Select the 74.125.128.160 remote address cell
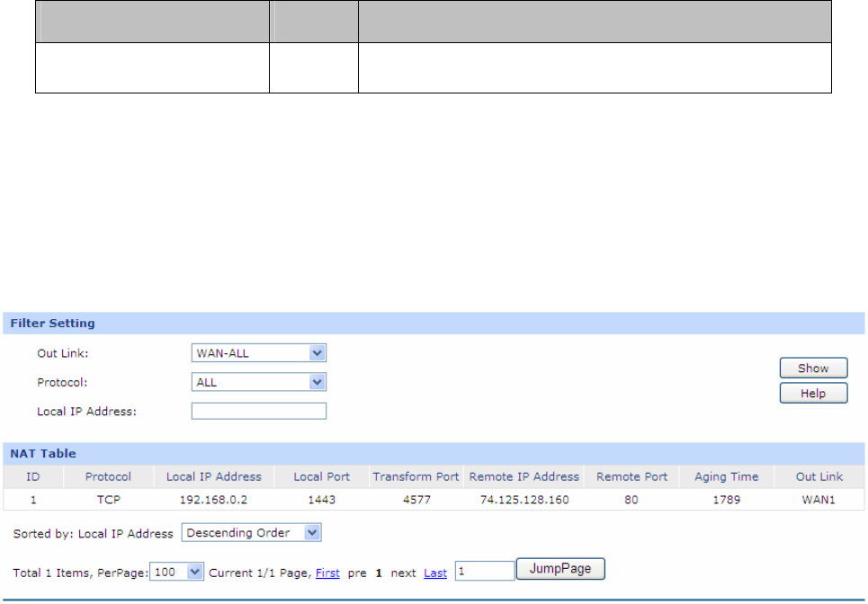The height and width of the screenshot is (604, 868). (524, 500)
